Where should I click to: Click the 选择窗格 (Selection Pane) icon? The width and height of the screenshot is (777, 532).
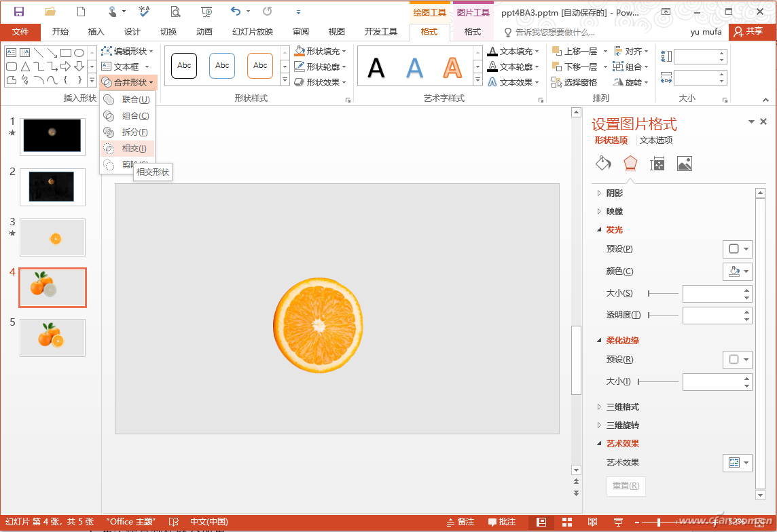coord(557,82)
